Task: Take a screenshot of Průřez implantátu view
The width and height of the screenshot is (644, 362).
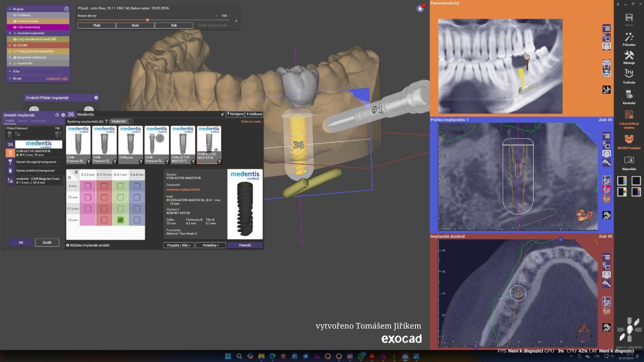Action: pos(607,153)
